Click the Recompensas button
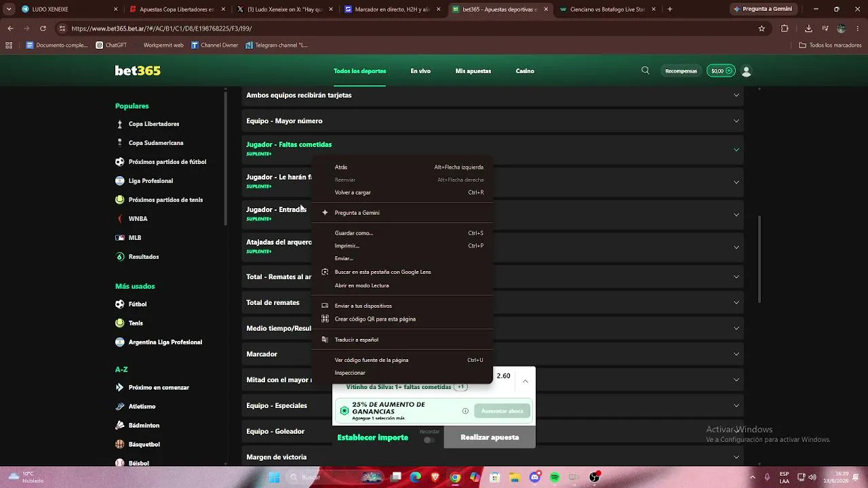The width and height of the screenshot is (868, 488). click(x=681, y=71)
